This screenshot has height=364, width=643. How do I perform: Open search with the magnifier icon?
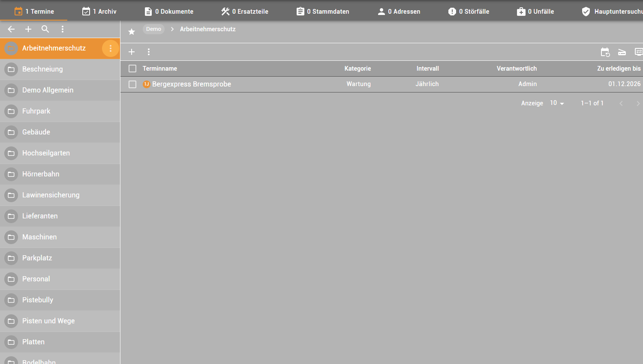point(45,29)
